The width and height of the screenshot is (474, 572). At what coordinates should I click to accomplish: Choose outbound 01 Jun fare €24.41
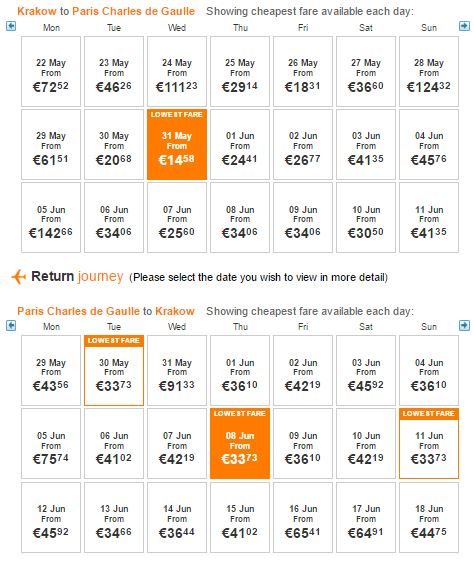coord(240,144)
